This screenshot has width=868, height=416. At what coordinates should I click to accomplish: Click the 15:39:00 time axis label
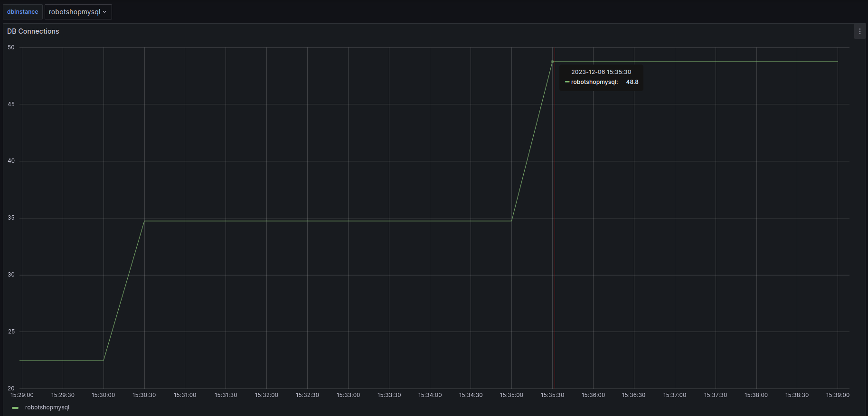[x=838, y=395]
